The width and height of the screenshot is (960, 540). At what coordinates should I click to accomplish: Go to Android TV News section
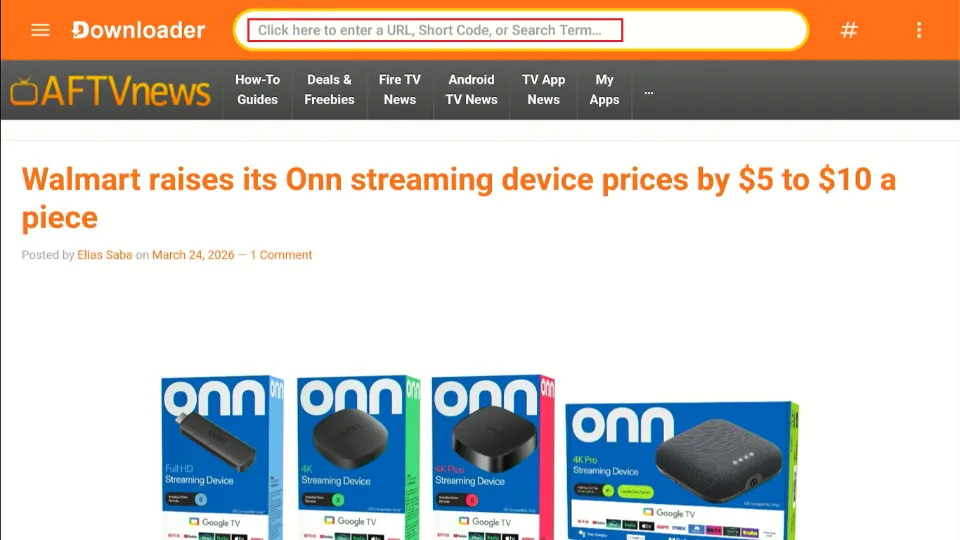click(471, 89)
